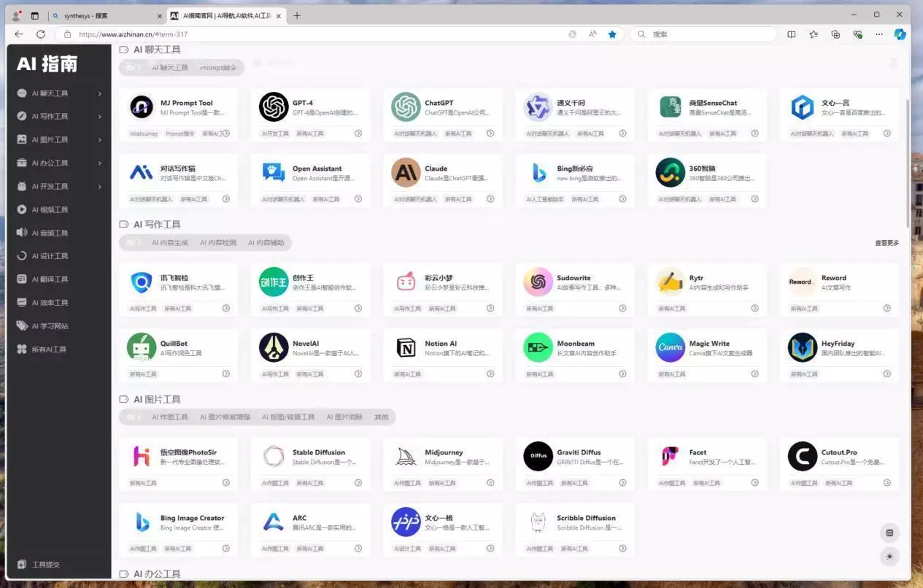Click the 文心一言 blue hexagon logo
The width and height of the screenshot is (923, 588).
(803, 107)
